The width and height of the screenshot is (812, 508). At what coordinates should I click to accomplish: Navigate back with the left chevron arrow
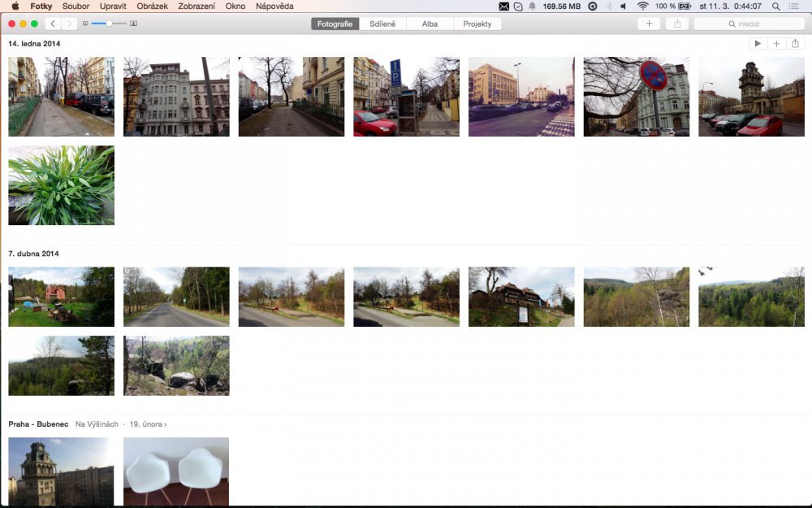[x=53, y=24]
